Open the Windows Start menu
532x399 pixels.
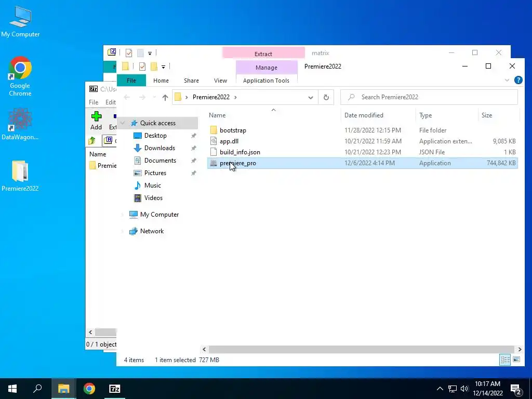[12, 389]
